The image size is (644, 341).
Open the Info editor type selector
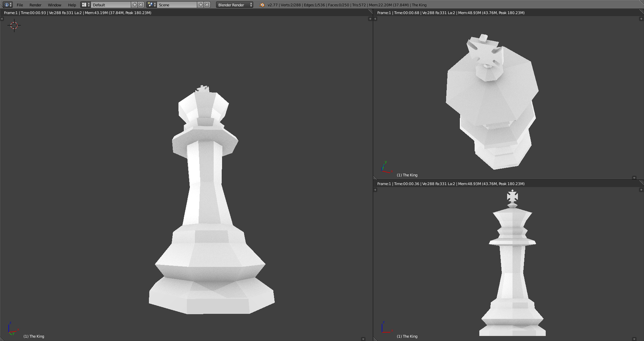(x=8, y=5)
